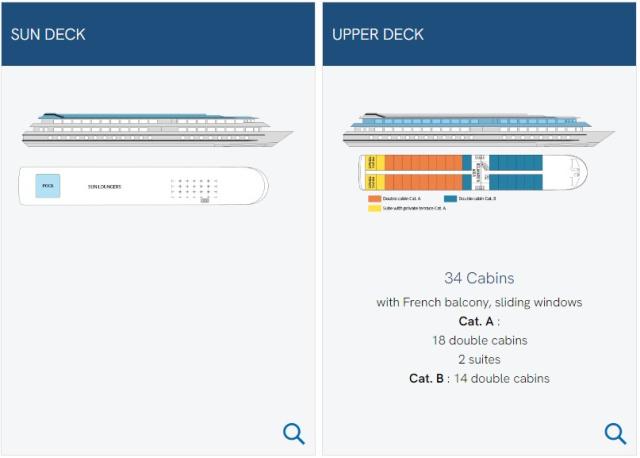This screenshot has width=640, height=458.
Task: Click the Cat. A label
Action: tap(476, 321)
